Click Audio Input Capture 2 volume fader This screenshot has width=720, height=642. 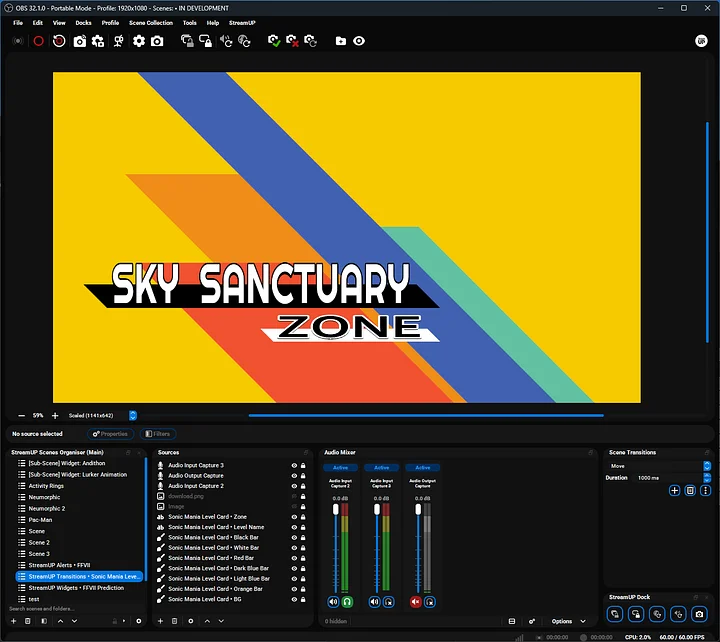click(x=336, y=510)
